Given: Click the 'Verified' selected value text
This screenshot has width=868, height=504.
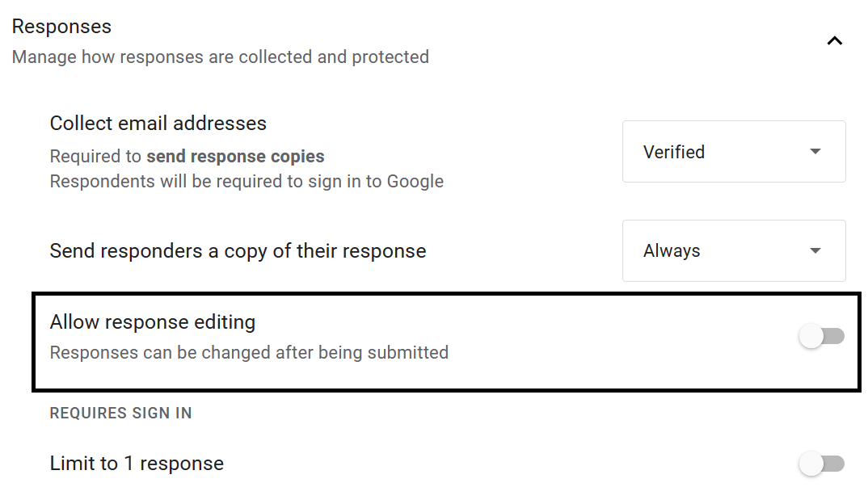Looking at the screenshot, I should click(674, 152).
